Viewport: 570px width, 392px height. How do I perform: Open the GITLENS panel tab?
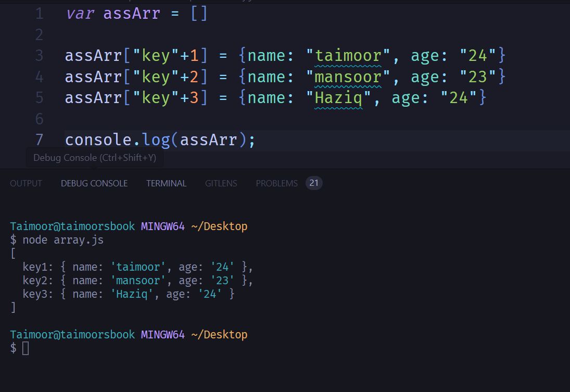[221, 183]
